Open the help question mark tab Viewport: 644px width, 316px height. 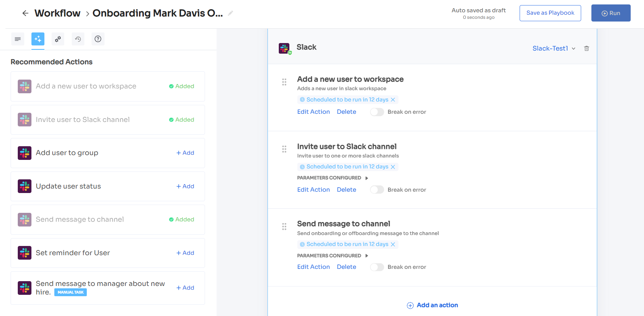pyautogui.click(x=98, y=39)
